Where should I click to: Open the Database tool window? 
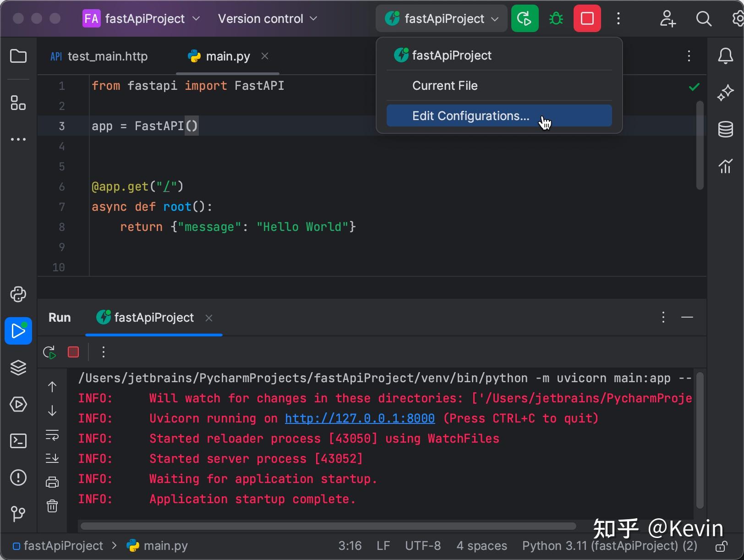point(725,129)
